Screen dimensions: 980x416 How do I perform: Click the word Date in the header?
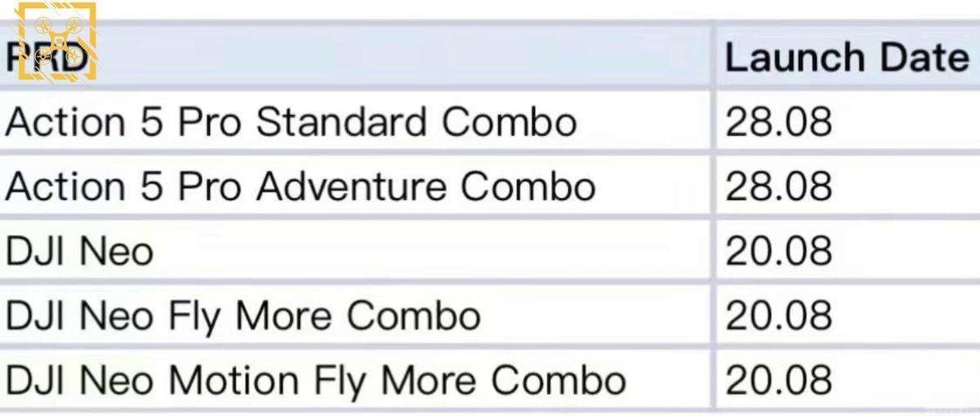(x=924, y=58)
